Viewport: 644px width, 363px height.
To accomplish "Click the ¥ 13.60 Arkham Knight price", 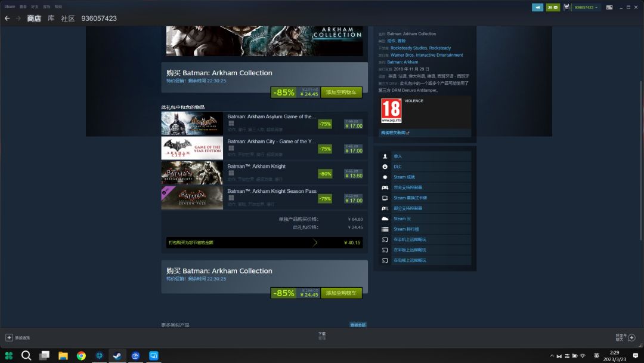I will (354, 176).
